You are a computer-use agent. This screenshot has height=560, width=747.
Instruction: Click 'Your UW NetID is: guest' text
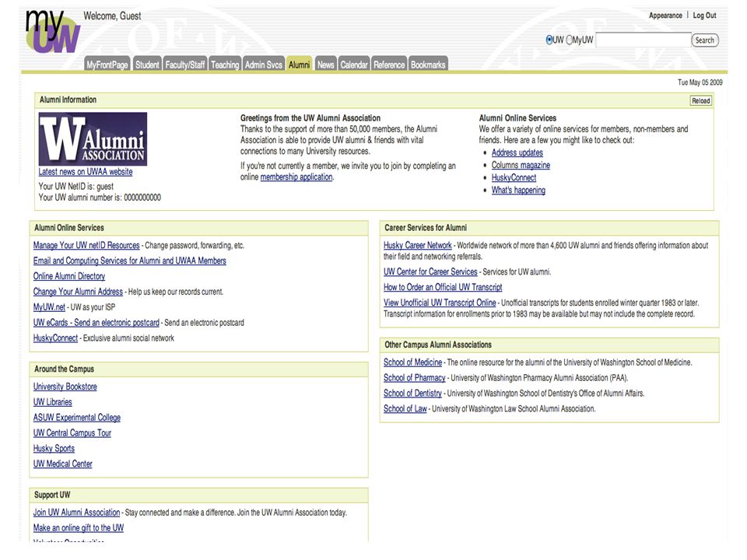pos(75,186)
